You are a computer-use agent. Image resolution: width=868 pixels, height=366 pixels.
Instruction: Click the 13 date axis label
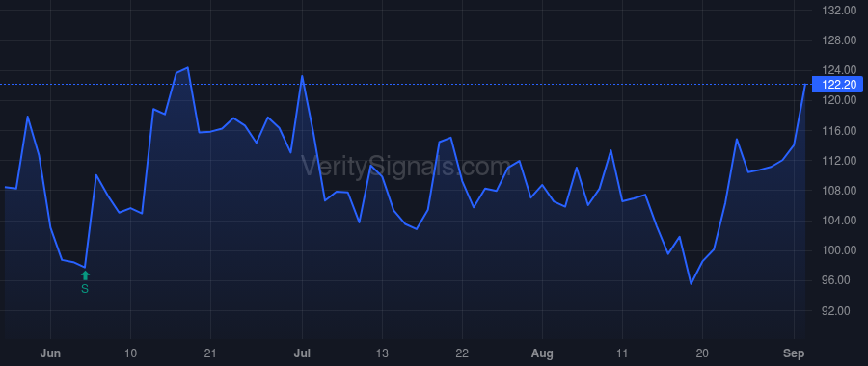tap(382, 353)
